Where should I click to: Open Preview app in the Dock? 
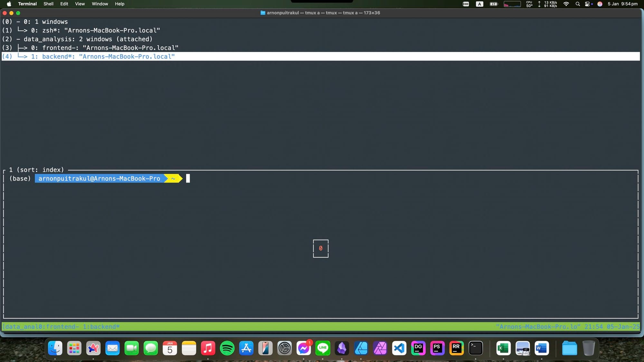[523, 348]
